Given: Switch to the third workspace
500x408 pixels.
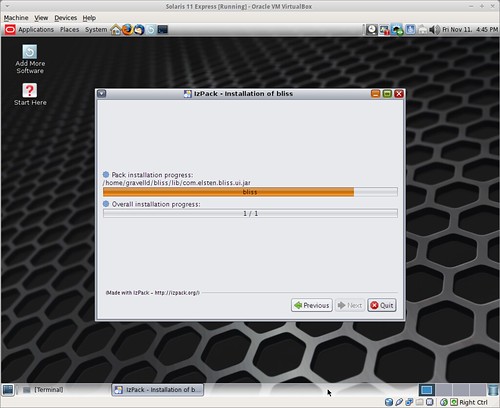Looking at the screenshot, I should [x=461, y=390].
